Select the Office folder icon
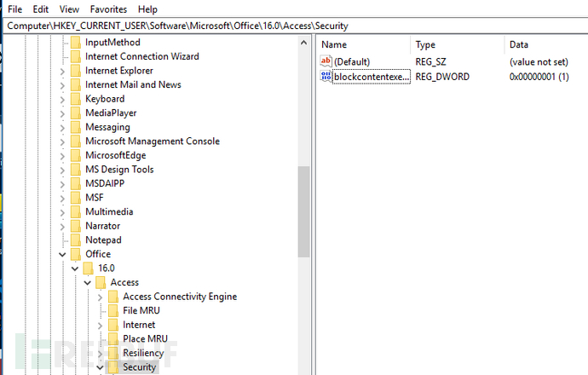The height and width of the screenshot is (375, 588). pyautogui.click(x=76, y=254)
